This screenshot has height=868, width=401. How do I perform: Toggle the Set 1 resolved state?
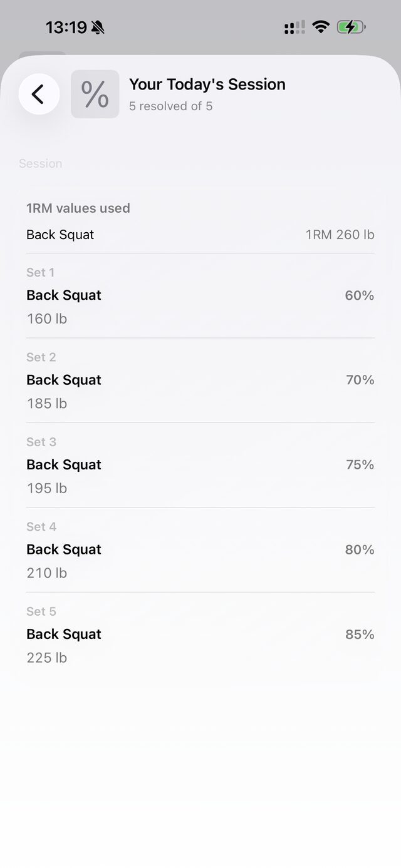[200, 295]
